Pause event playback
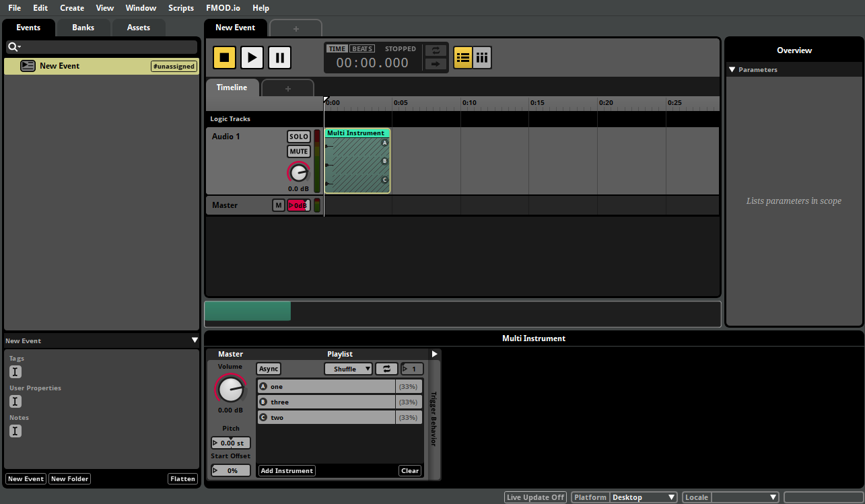The width and height of the screenshot is (865, 504). 279,57
